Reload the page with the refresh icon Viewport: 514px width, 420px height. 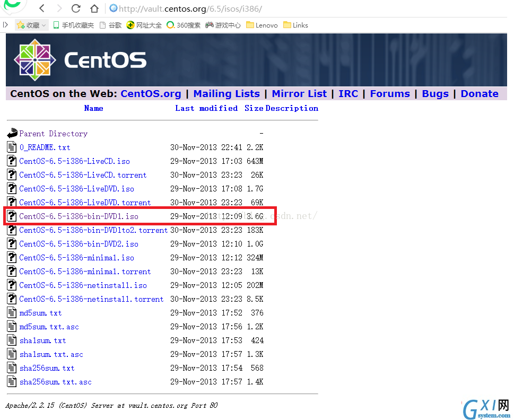pyautogui.click(x=76, y=8)
